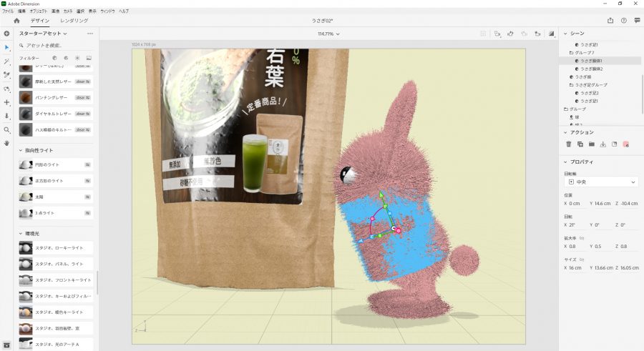
Task: Collapse the 指向性ライト section
Action: (x=20, y=151)
